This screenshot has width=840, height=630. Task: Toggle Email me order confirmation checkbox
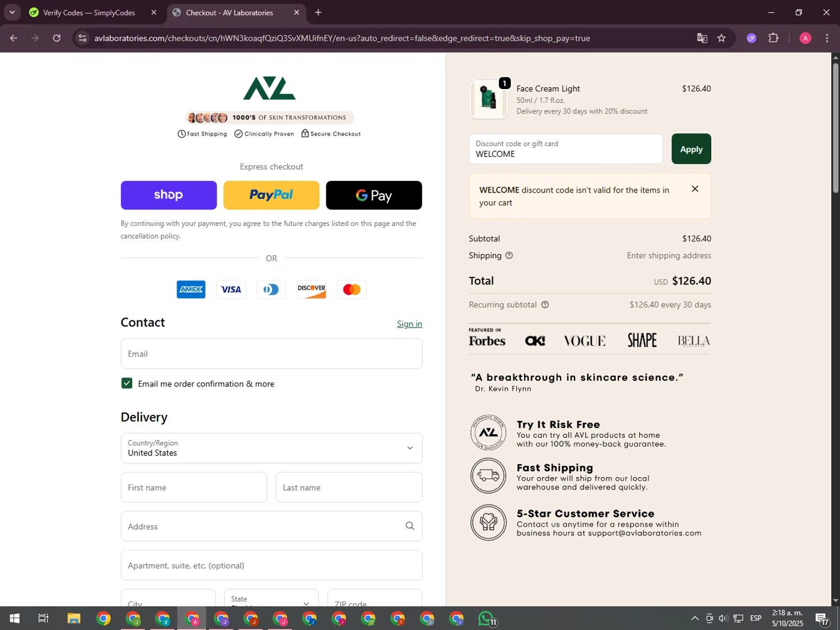coord(127,384)
